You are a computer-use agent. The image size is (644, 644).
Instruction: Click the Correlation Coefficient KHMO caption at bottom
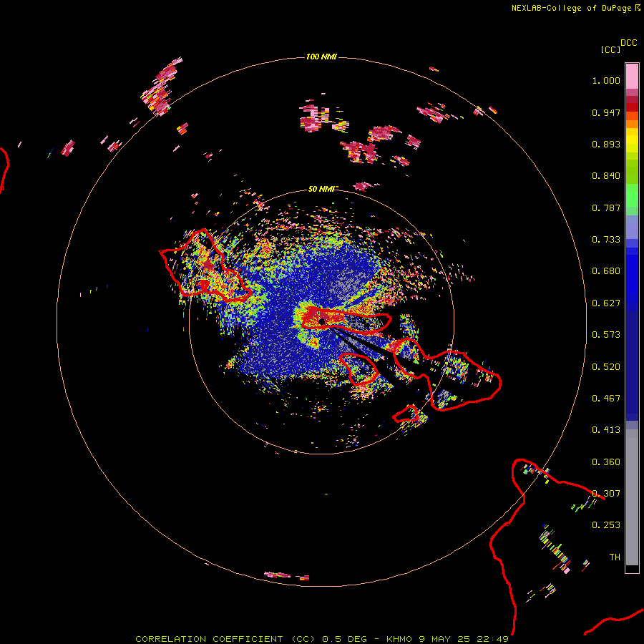point(322,639)
